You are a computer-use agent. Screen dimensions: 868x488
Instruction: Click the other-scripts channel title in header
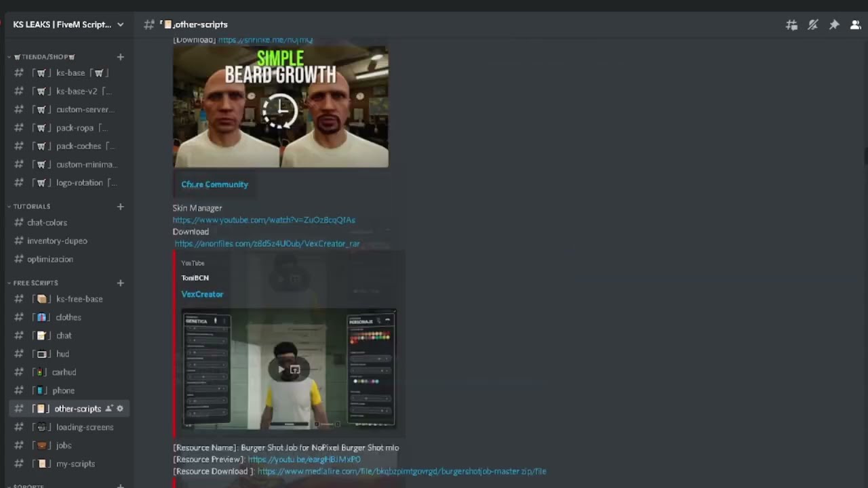coord(201,24)
